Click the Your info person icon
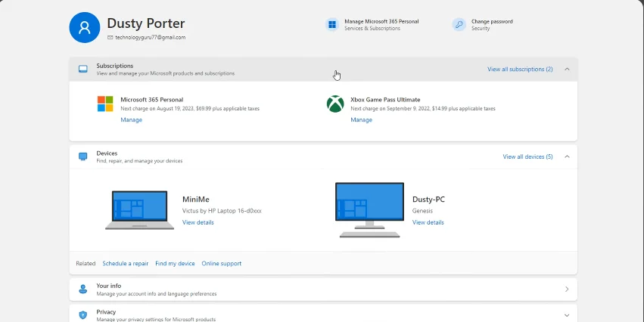Viewport: 644px width, 322px height. (x=83, y=289)
